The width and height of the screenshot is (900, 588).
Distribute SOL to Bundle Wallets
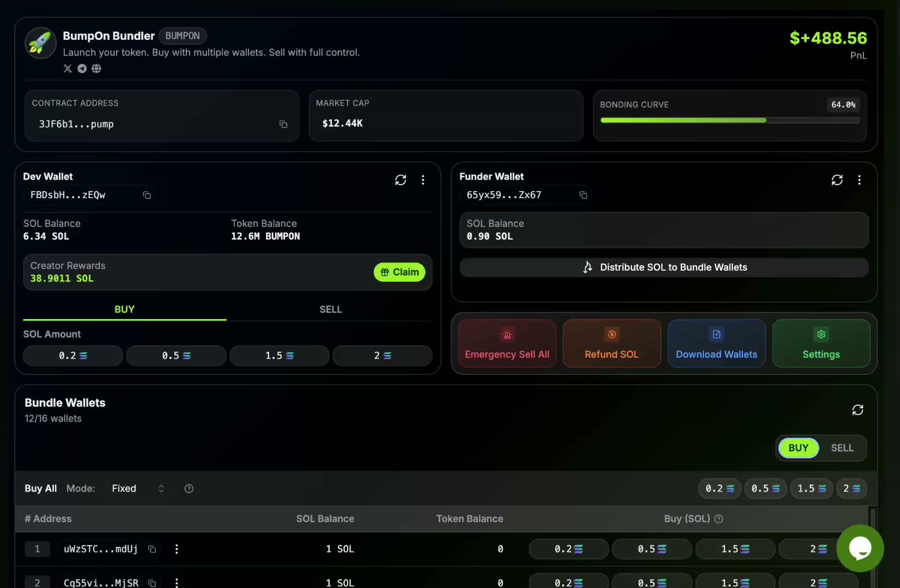(x=664, y=267)
